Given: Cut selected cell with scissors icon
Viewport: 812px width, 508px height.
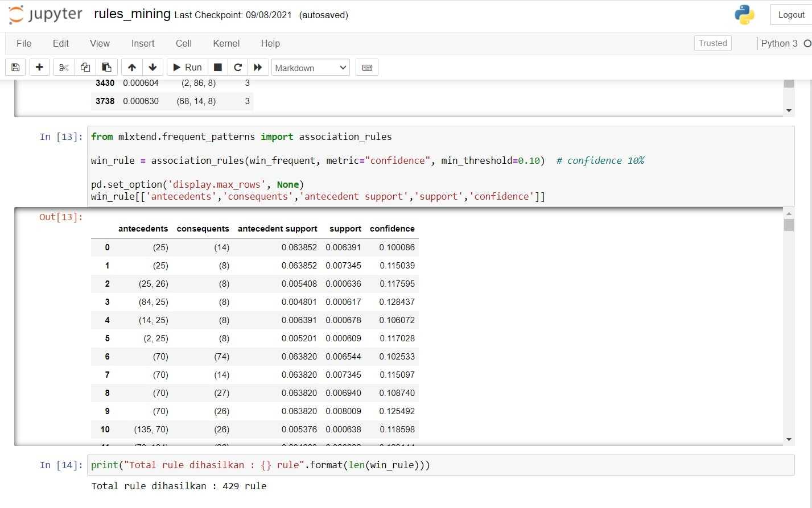Looking at the screenshot, I should (64, 67).
